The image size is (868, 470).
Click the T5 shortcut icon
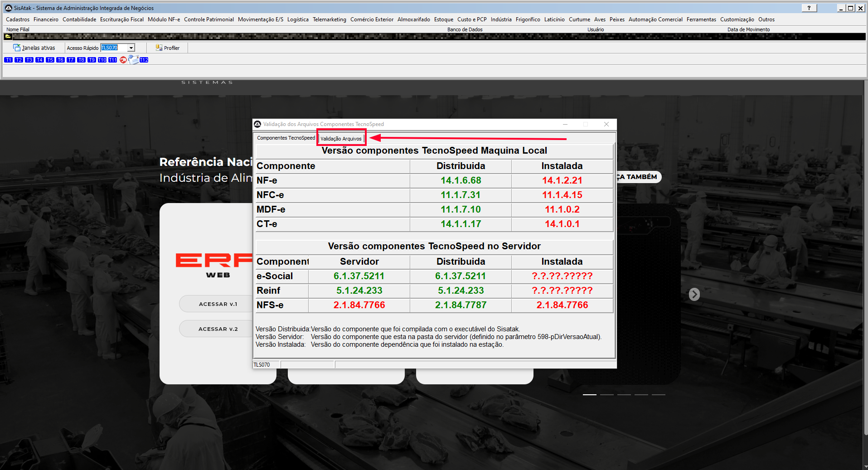pyautogui.click(x=50, y=60)
